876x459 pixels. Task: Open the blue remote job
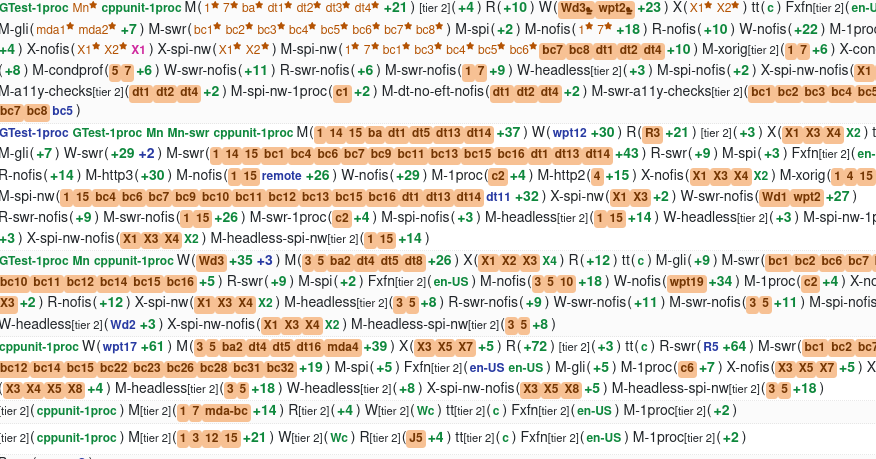[x=282, y=176]
